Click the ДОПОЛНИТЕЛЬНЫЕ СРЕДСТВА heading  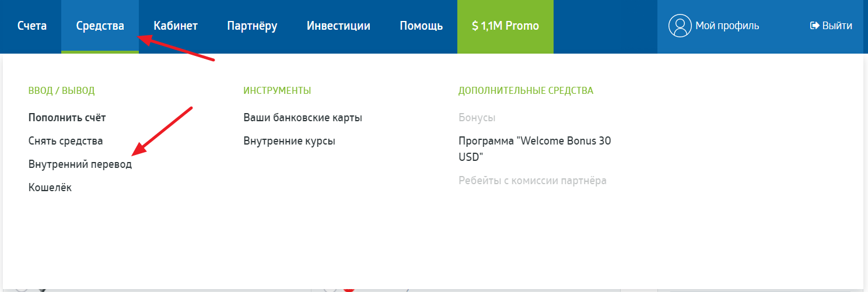[526, 91]
